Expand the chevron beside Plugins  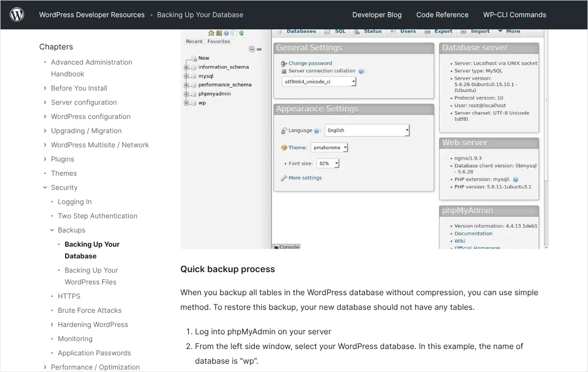[45, 159]
